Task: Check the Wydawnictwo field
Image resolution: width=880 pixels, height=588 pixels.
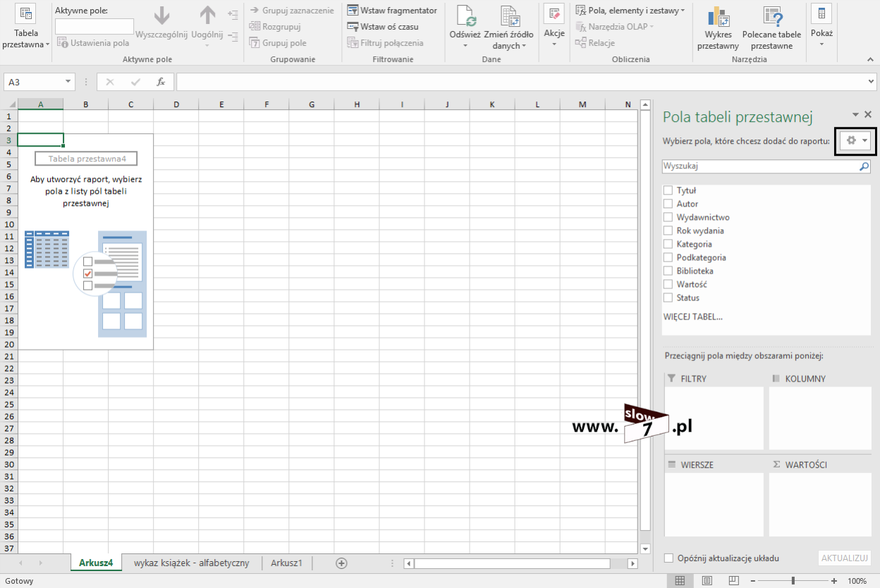Action: tap(668, 217)
